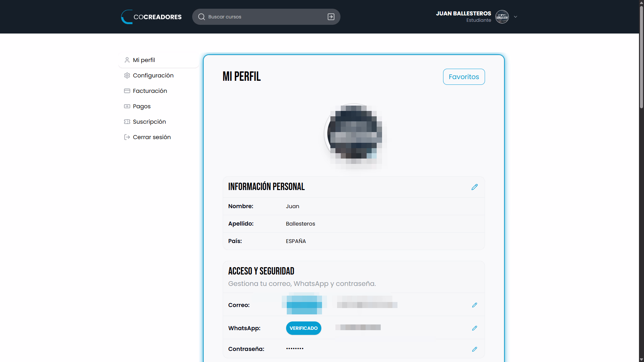Click the CoCreadores logo
The width and height of the screenshot is (644, 362).
pyautogui.click(x=151, y=17)
